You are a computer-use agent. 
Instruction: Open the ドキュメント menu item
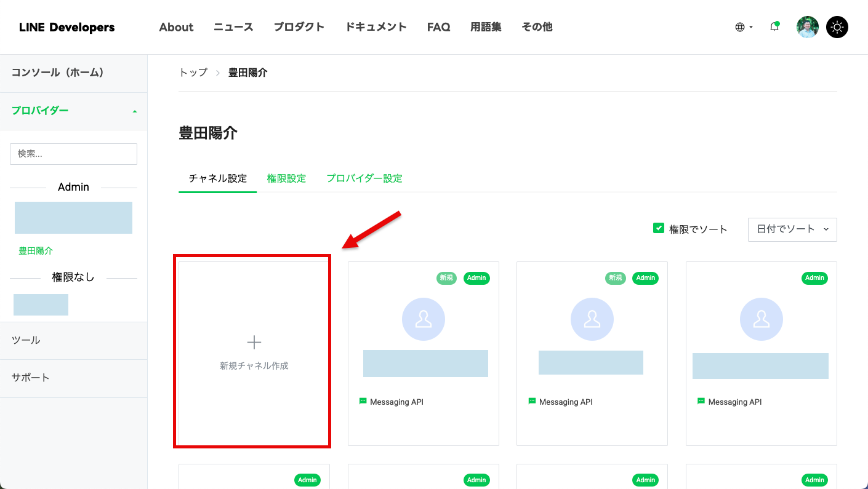(376, 27)
